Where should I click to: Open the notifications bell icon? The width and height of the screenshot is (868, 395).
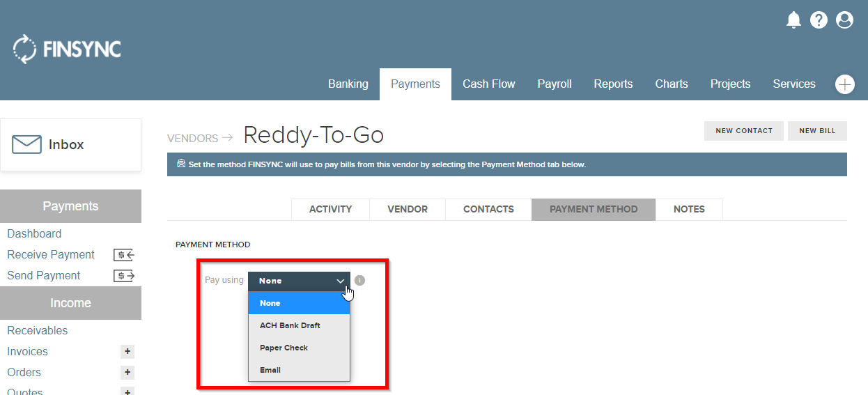(x=793, y=20)
